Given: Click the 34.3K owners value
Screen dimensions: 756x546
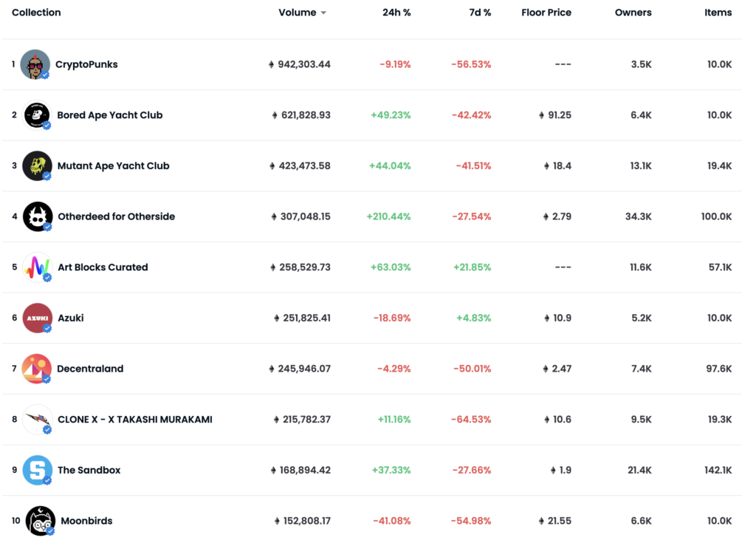Looking at the screenshot, I should [x=639, y=216].
